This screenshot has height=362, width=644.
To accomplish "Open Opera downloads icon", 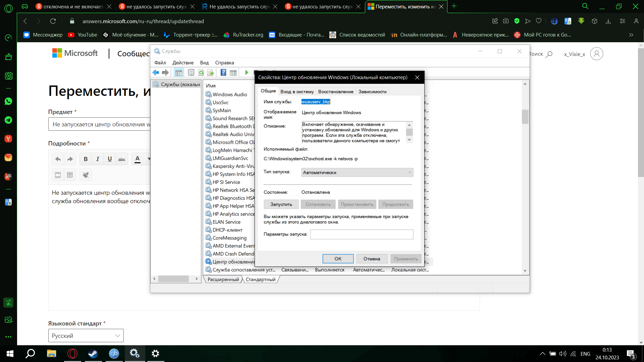I will pos(608,21).
